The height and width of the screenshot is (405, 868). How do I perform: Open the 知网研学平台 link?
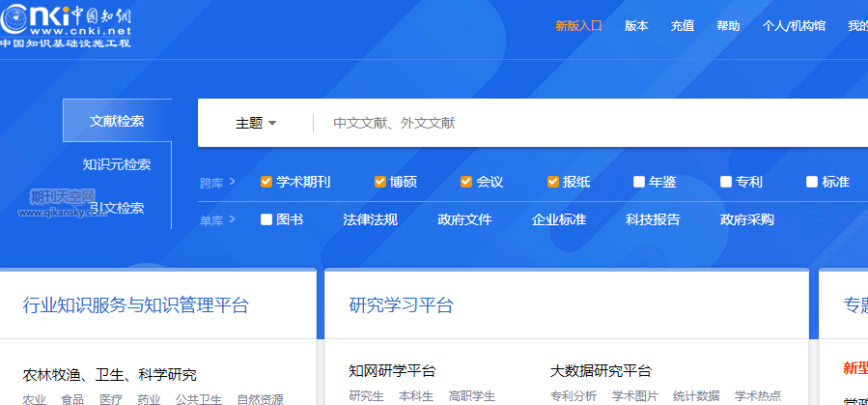pyautogui.click(x=392, y=370)
